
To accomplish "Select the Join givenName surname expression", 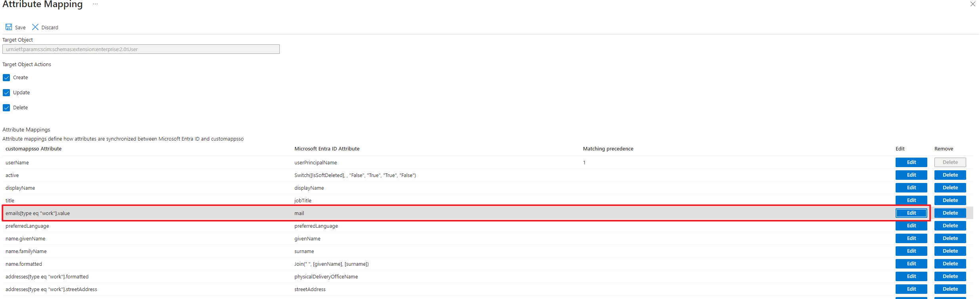I will point(332,264).
